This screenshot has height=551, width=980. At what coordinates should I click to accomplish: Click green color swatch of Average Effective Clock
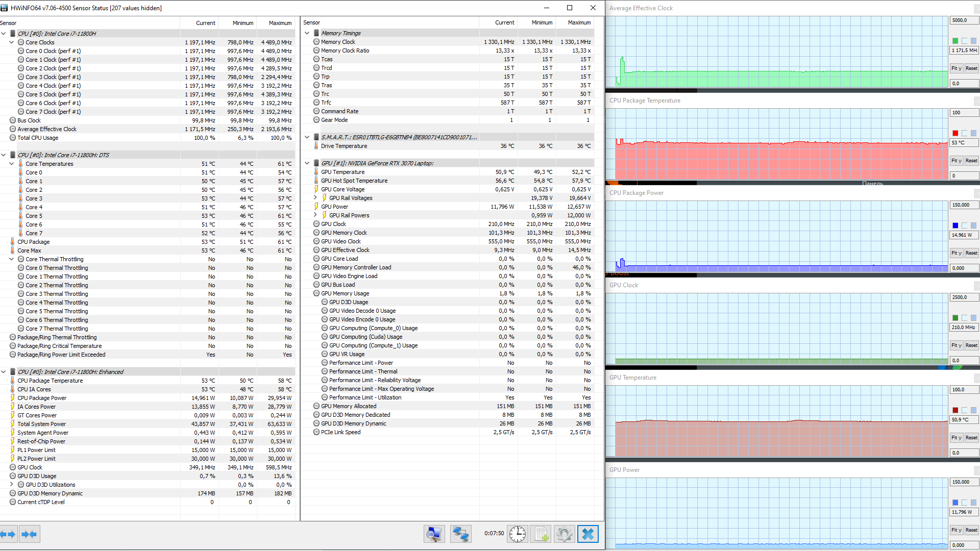coord(955,41)
